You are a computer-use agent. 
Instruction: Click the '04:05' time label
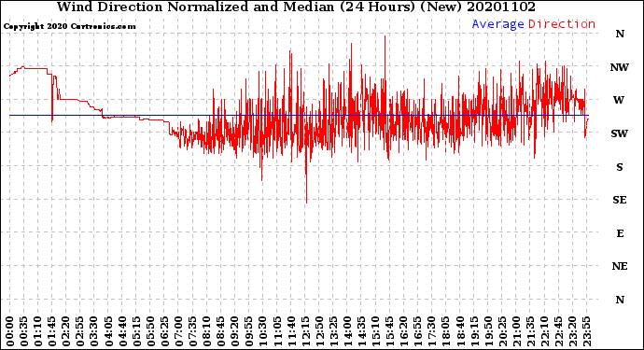pos(108,331)
